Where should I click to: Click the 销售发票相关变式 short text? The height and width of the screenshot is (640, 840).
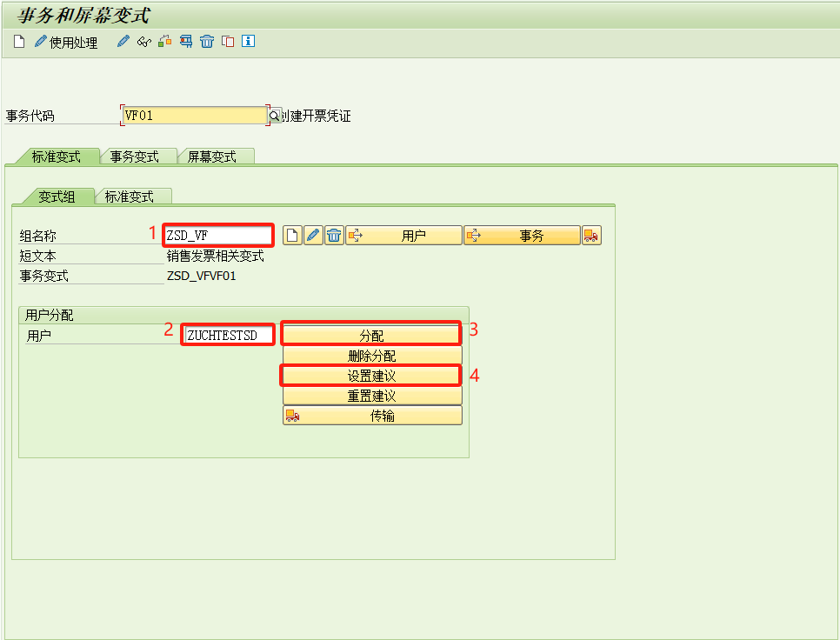coord(216,256)
